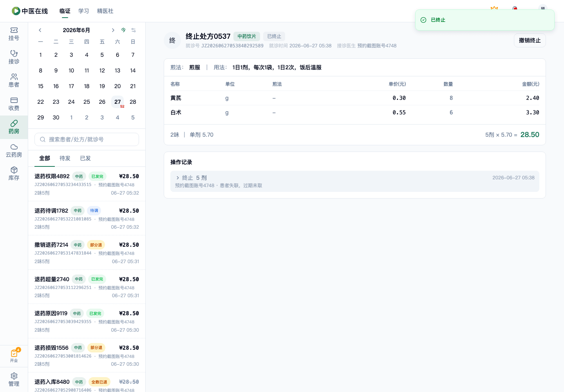Click the 操作记录 section heading
Viewport: 564px width, 392px height.
(181, 162)
